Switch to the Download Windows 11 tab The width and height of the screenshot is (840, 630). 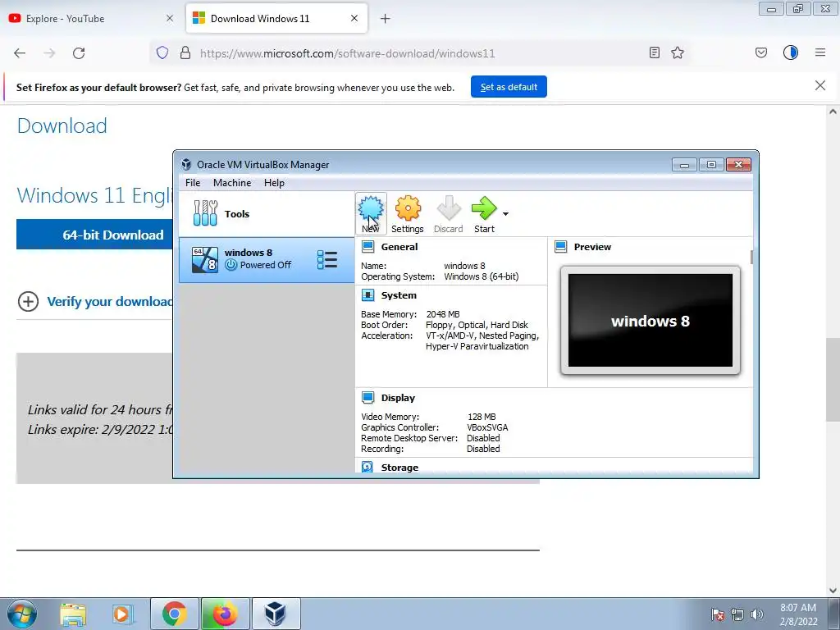pos(276,18)
